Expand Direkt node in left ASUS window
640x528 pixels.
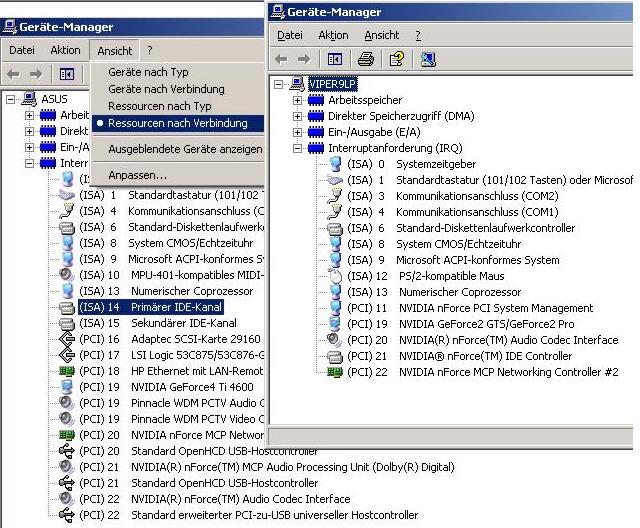coord(29,131)
